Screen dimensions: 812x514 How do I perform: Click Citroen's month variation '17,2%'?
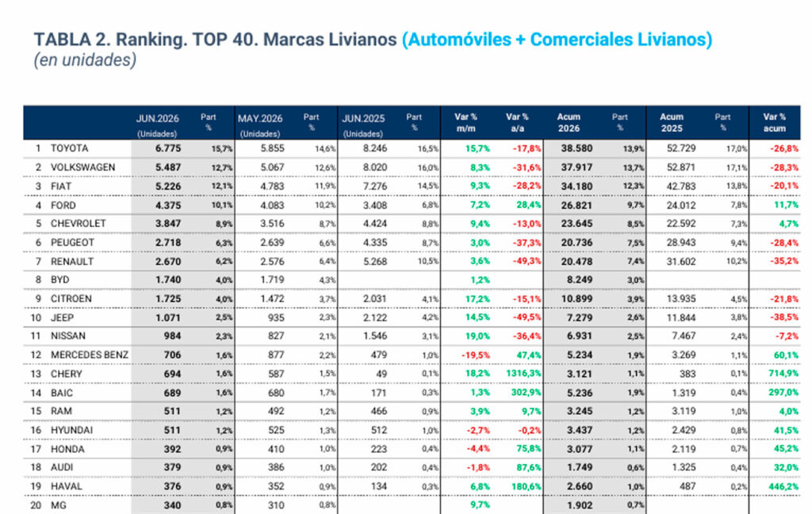coord(477,299)
